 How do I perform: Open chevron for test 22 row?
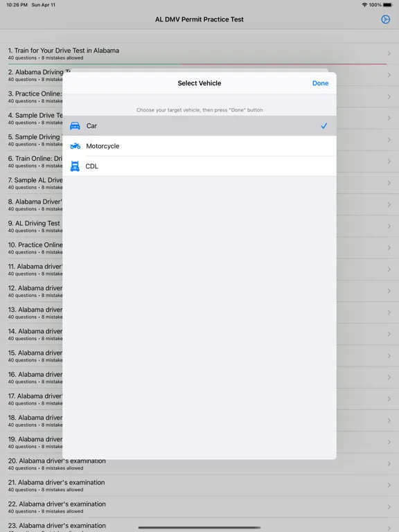389,507
